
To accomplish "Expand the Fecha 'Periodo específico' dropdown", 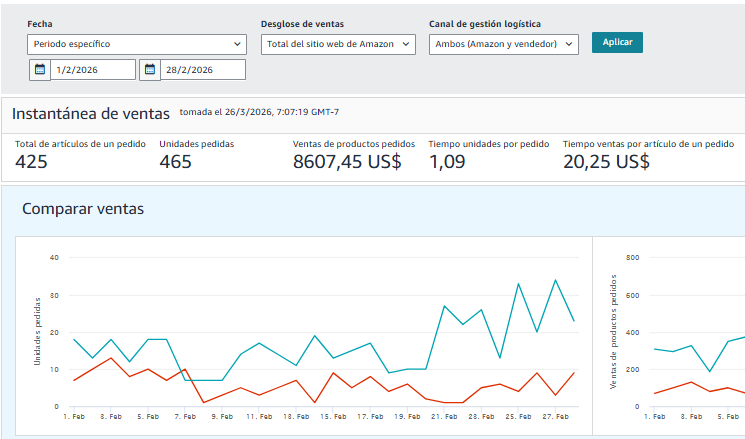I will coord(137,44).
